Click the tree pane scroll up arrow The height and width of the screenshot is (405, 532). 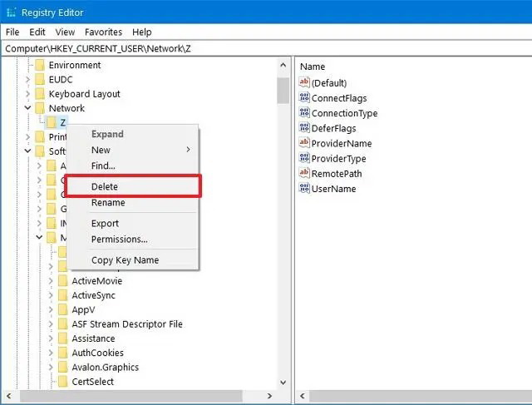[x=283, y=65]
